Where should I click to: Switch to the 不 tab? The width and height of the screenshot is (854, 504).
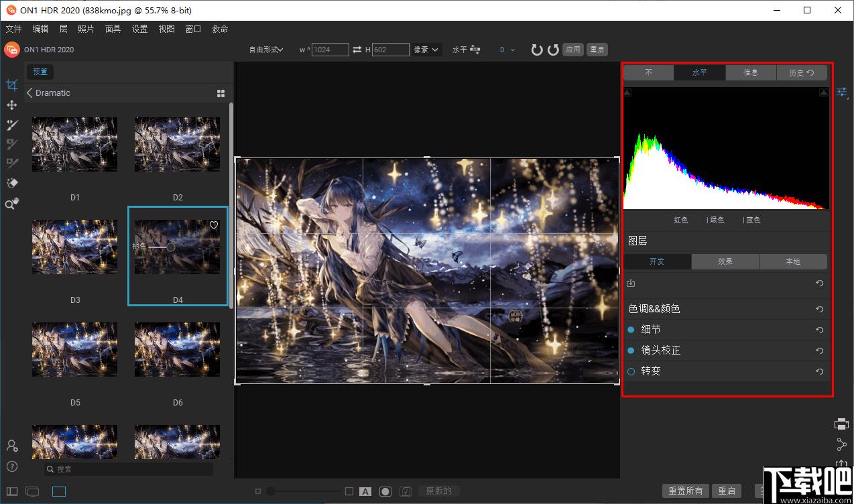pos(649,72)
